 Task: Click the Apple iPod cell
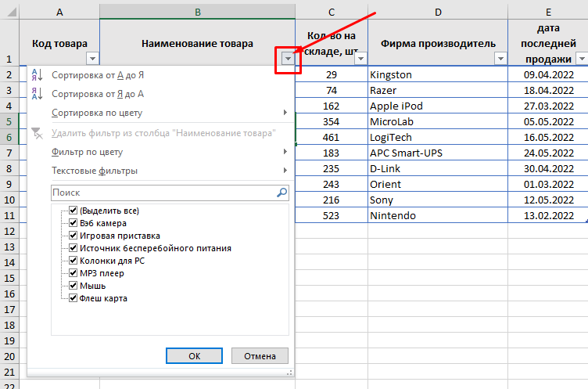pyautogui.click(x=438, y=106)
